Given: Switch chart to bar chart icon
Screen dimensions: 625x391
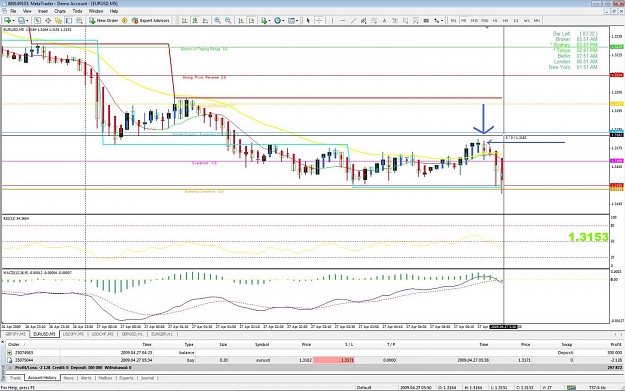Looking at the screenshot, I should [185, 20].
